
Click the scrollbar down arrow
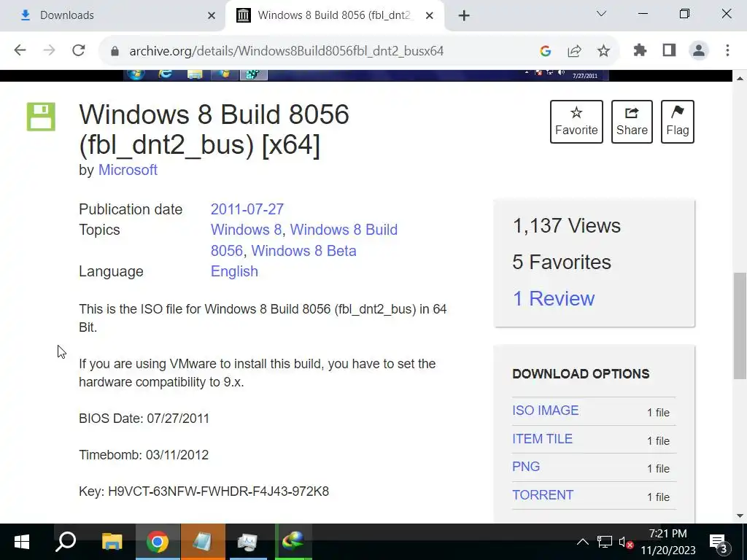[x=740, y=516]
